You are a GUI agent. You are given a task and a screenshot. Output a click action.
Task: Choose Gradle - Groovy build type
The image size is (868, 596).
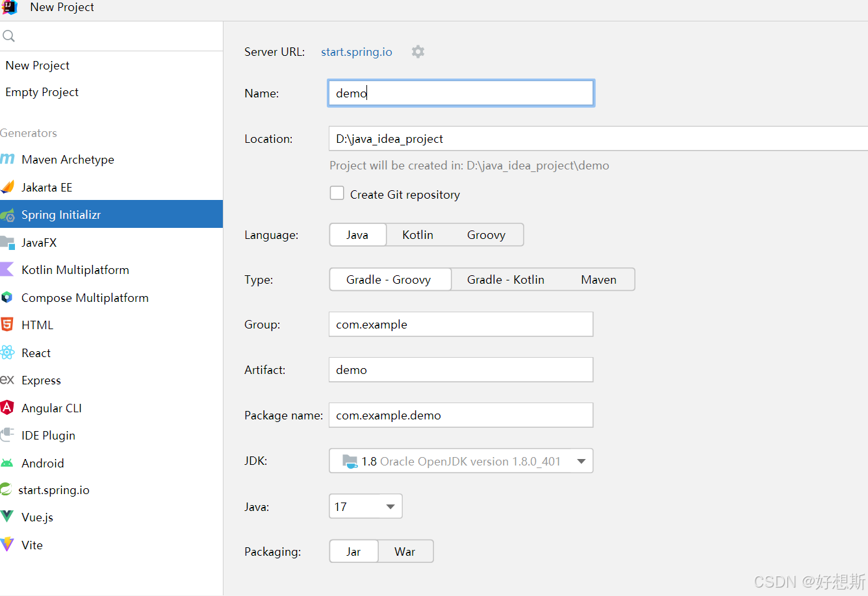coord(389,280)
